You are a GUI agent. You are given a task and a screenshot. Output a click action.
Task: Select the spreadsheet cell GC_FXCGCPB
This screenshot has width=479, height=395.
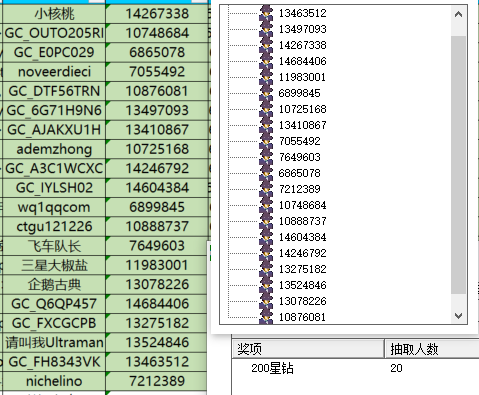pyautogui.click(x=54, y=323)
